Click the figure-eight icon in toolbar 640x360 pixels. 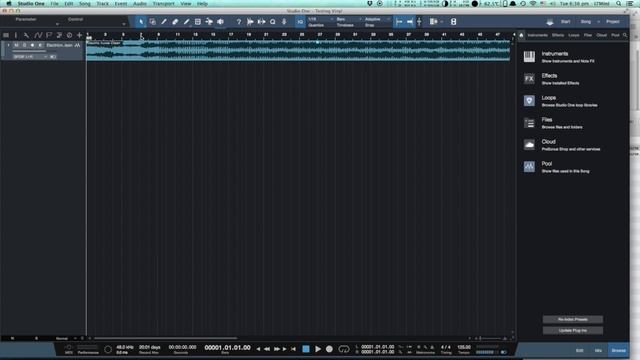453,22
